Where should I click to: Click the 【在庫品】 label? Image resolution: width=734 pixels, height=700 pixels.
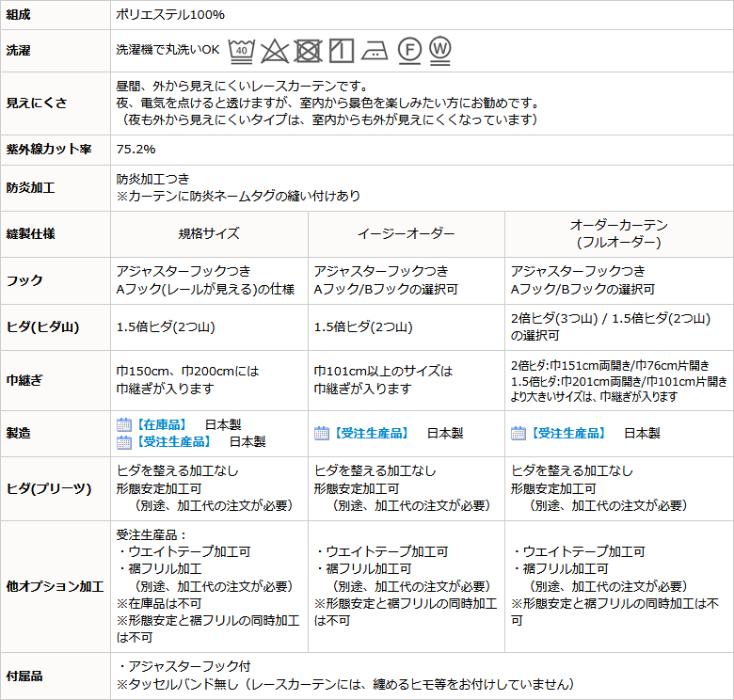pyautogui.click(x=161, y=424)
